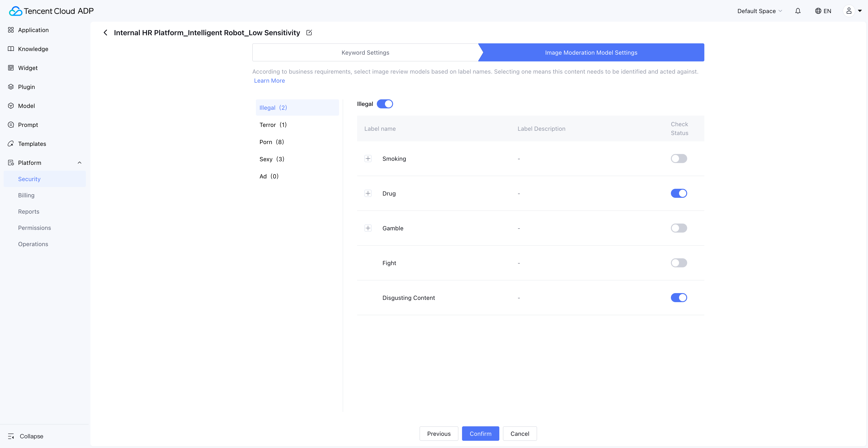Open the user profile avatar icon
Screen dimensions: 868x448
(x=849, y=11)
